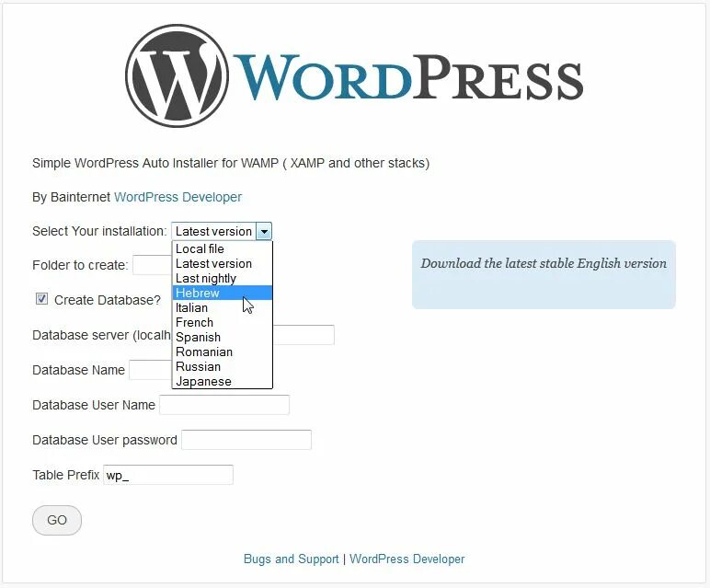The image size is (710, 588).
Task: Click the Database server input field
Action: [x=303, y=335]
